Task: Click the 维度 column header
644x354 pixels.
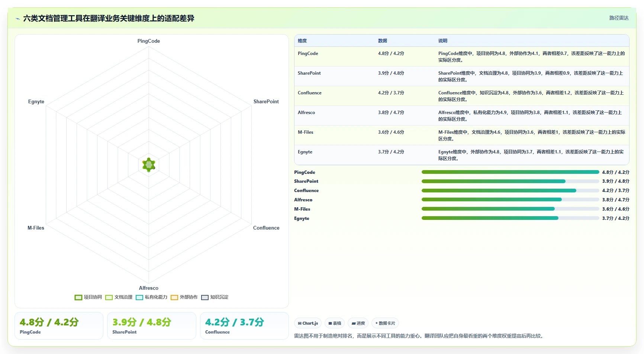Action: [302, 41]
